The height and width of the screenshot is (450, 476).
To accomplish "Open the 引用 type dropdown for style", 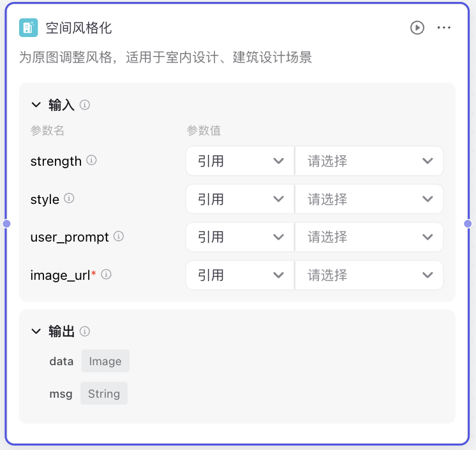I will [240, 199].
